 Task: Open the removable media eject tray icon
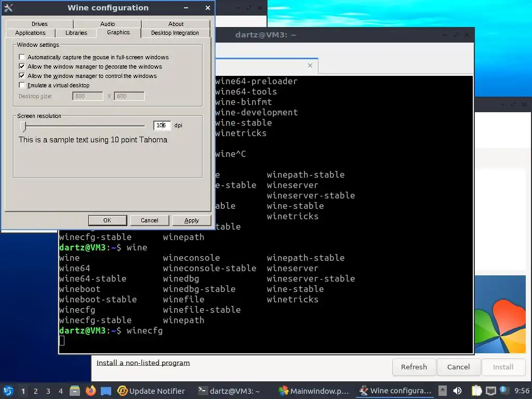click(442, 391)
